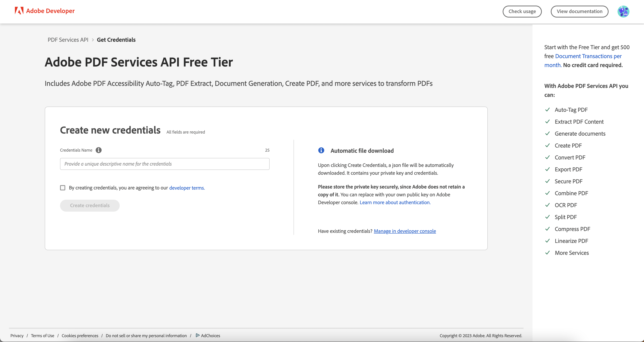
Task: Click the credentials name input field
Action: coord(164,164)
